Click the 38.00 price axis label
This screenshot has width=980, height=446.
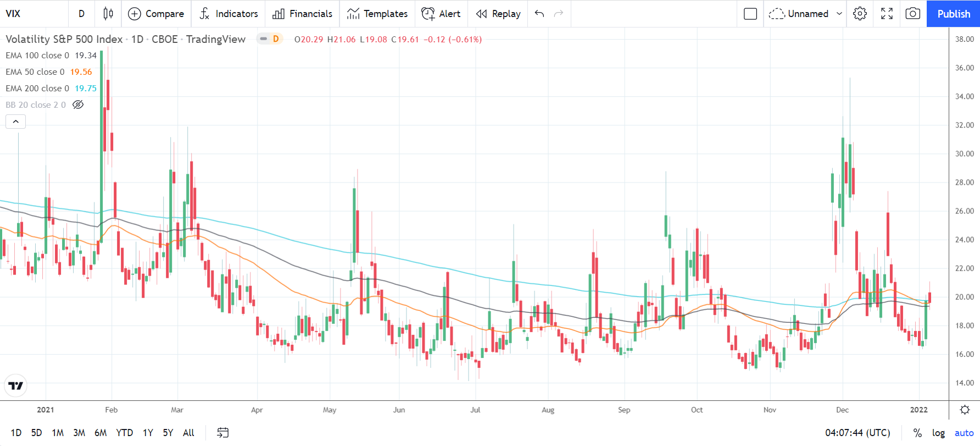(x=965, y=39)
